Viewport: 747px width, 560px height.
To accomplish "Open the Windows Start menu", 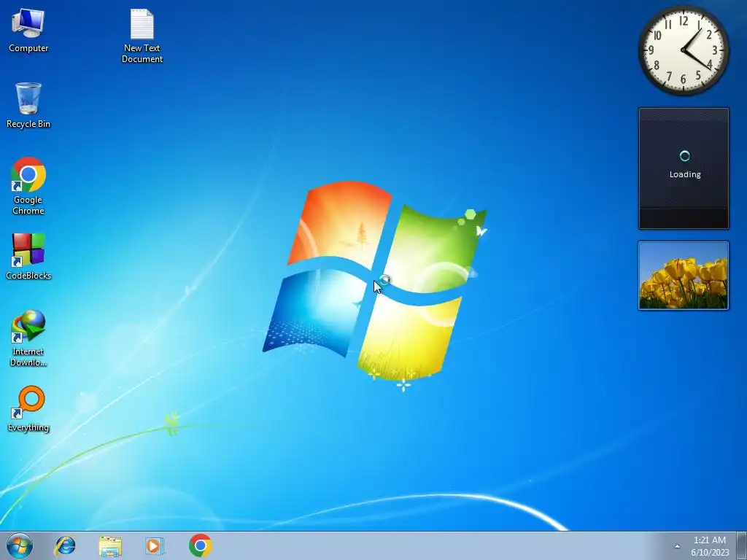I will tap(20, 545).
